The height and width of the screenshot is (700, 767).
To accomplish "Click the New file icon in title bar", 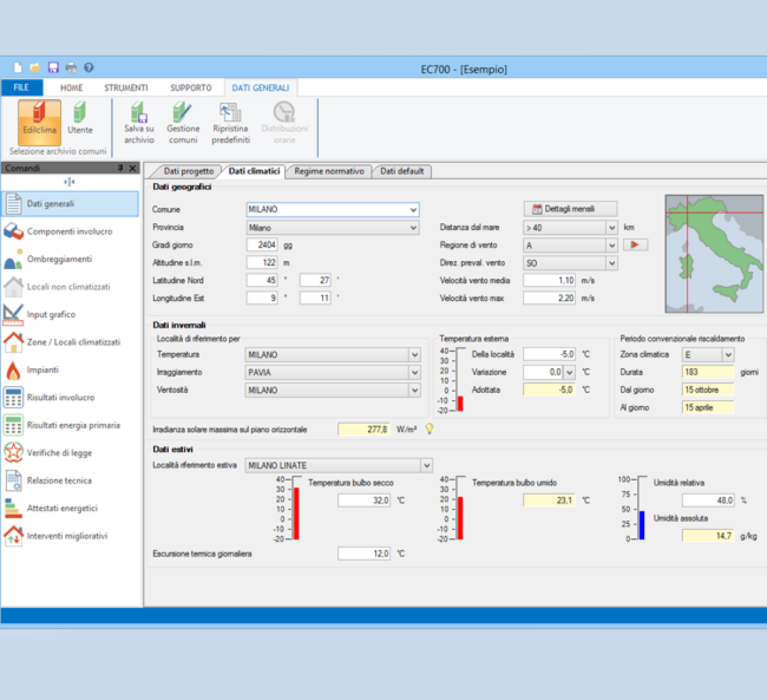I will 18,67.
